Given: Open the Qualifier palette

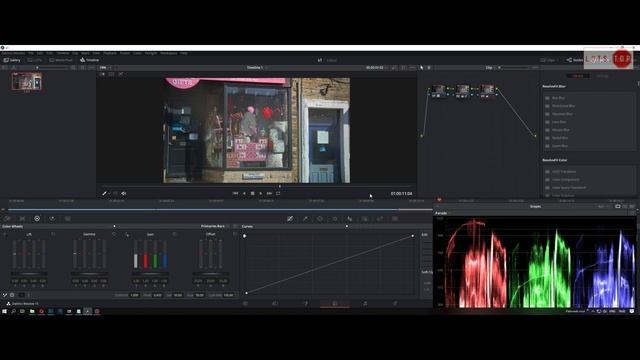Looking at the screenshot, I should tap(305, 219).
